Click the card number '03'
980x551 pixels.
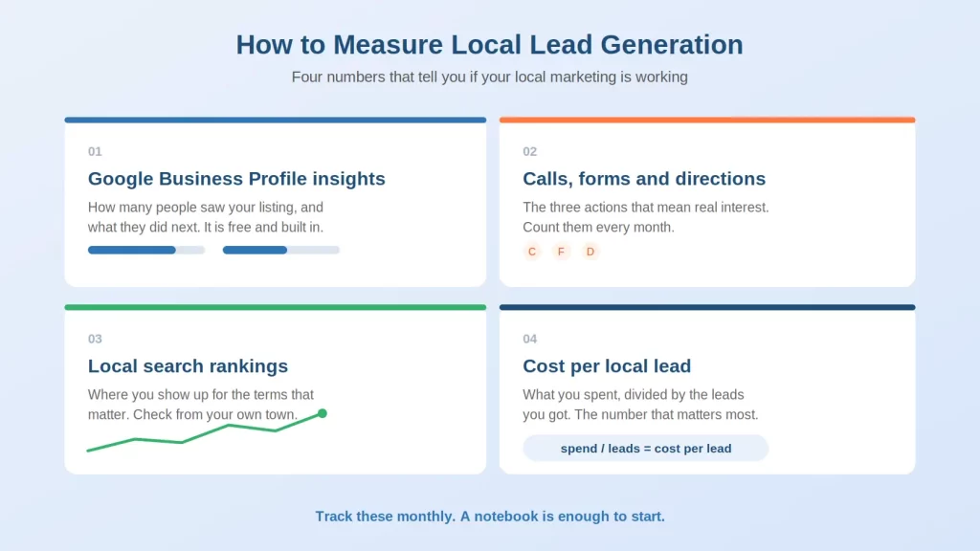coord(95,339)
